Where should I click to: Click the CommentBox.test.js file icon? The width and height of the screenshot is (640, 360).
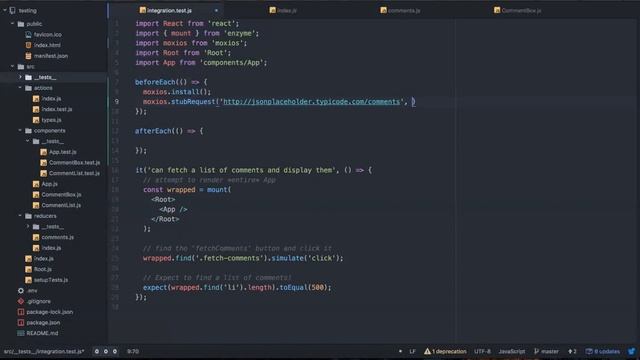[44, 162]
